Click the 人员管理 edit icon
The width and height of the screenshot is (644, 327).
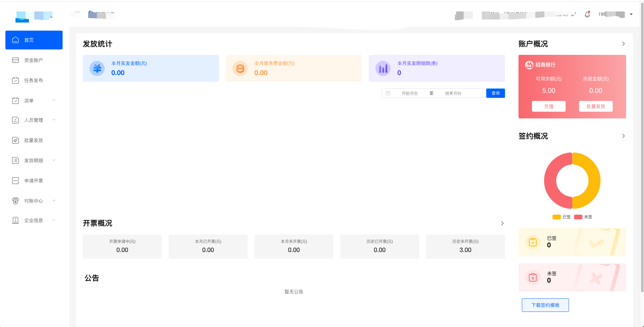tap(15, 120)
